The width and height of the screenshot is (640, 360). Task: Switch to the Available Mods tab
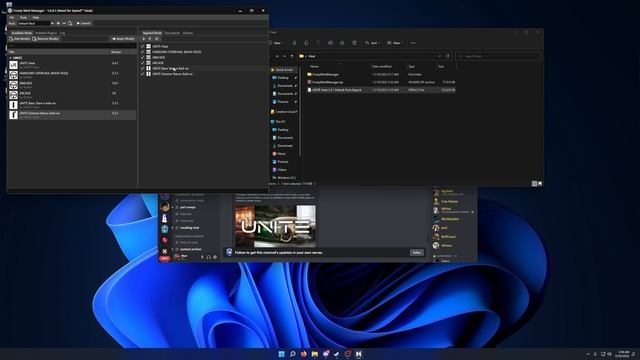point(21,33)
